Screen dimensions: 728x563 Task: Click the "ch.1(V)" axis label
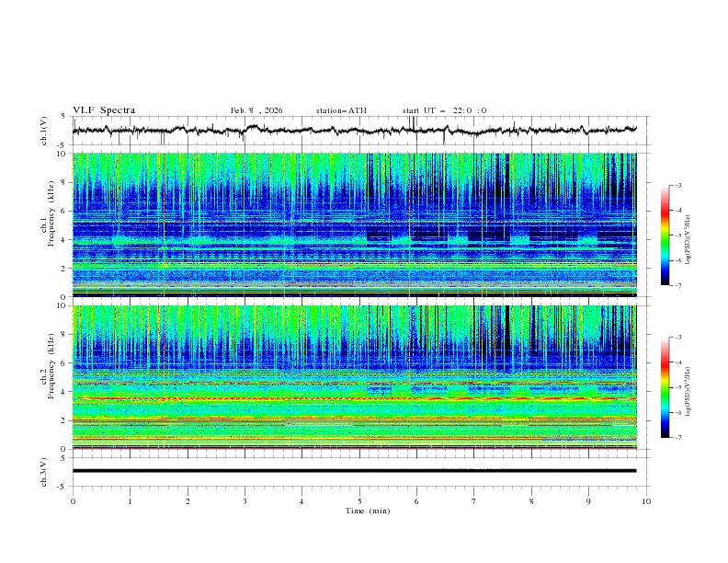[x=44, y=131]
